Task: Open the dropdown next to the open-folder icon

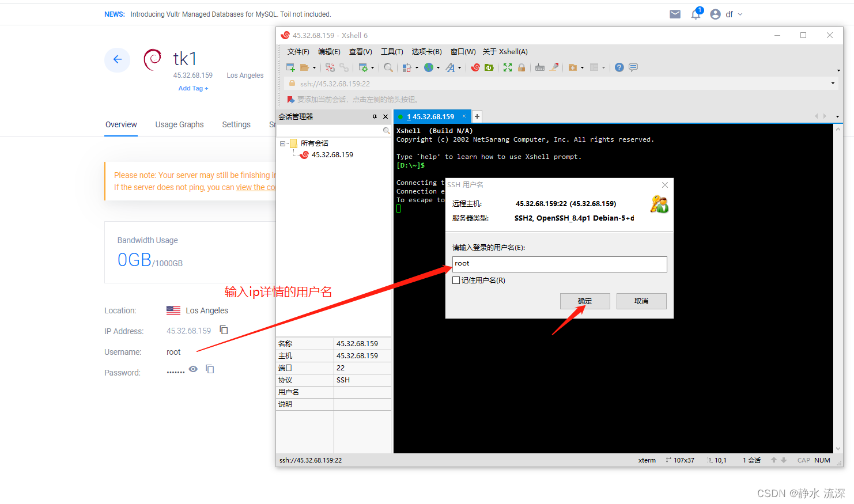Action: 314,68
